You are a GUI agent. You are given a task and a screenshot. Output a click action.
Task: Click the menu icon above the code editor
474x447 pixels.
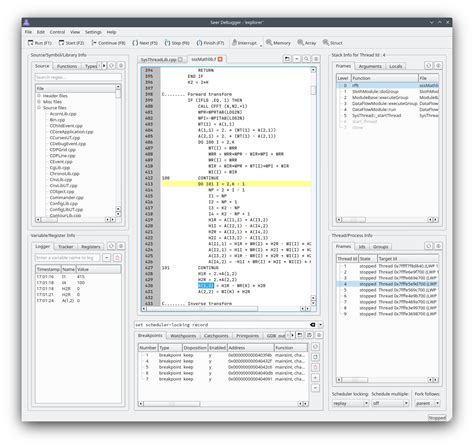tap(316, 59)
